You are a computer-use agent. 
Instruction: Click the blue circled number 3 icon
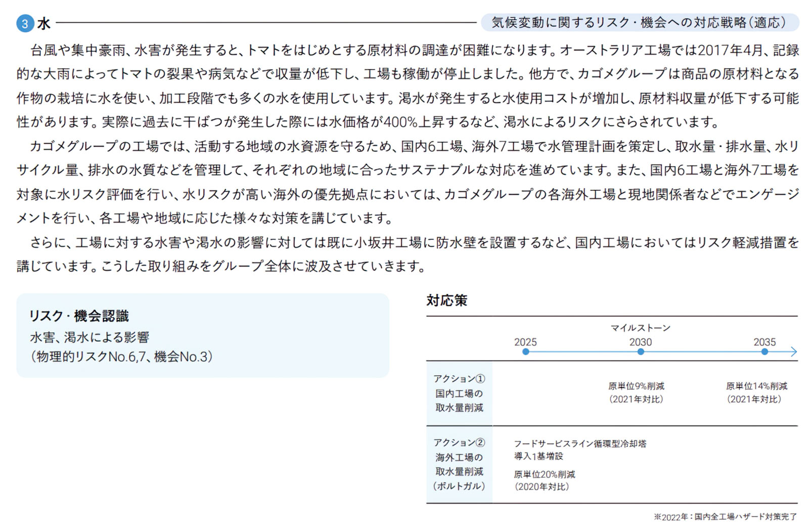[x=25, y=23]
